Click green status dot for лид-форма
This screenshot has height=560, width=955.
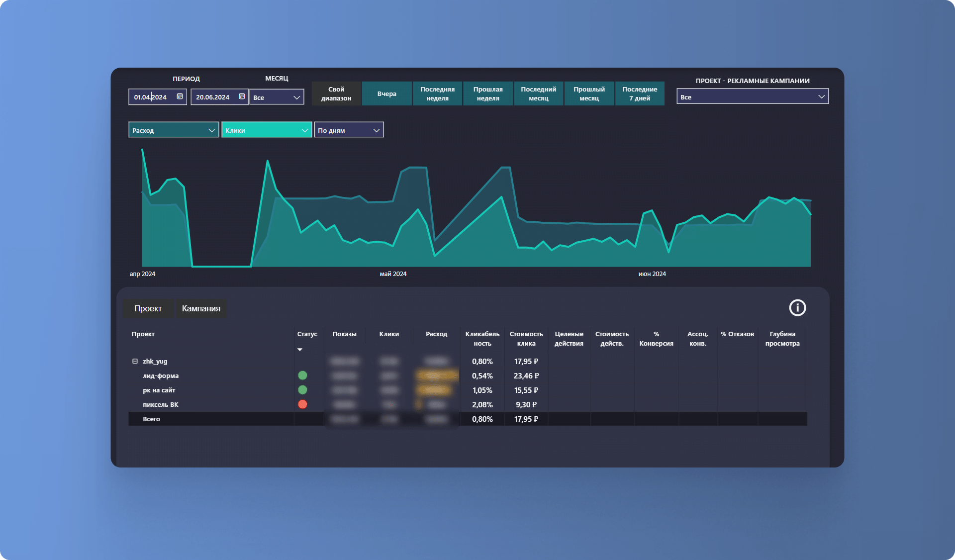pos(302,375)
